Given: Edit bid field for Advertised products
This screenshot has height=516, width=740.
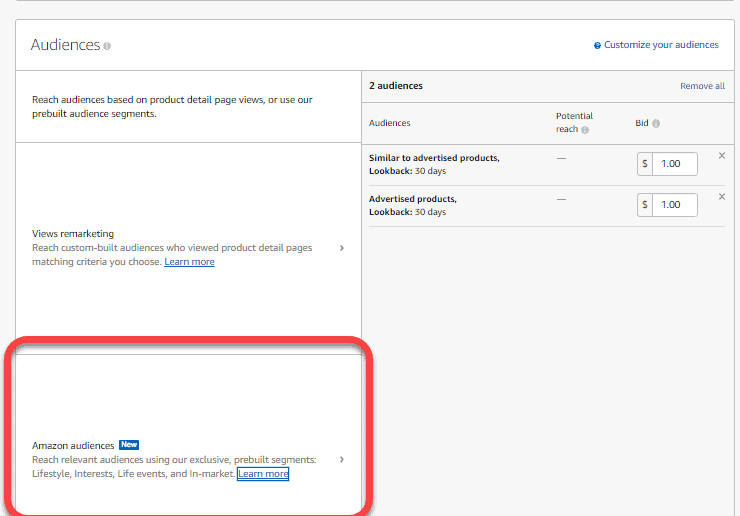Looking at the screenshot, I should (x=674, y=205).
